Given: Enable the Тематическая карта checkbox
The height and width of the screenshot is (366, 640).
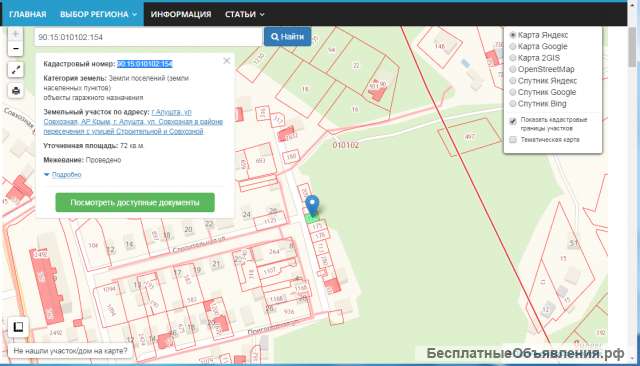Looking at the screenshot, I should 513,140.
